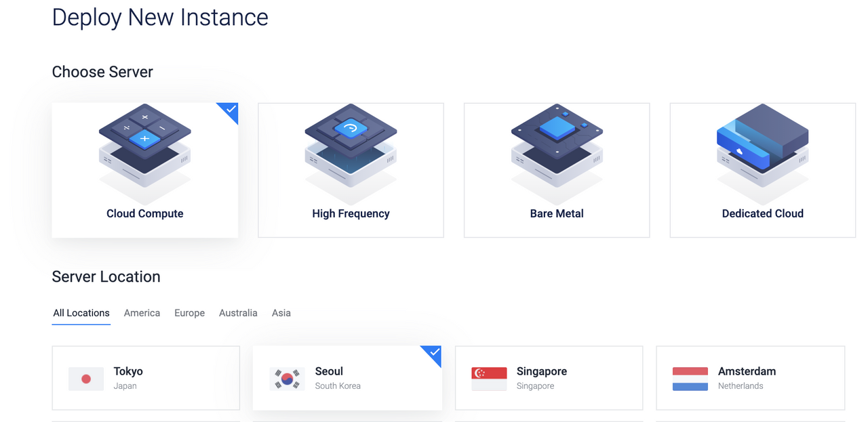868x422 pixels.
Task: Select the Bare Metal server icon
Action: [557, 153]
